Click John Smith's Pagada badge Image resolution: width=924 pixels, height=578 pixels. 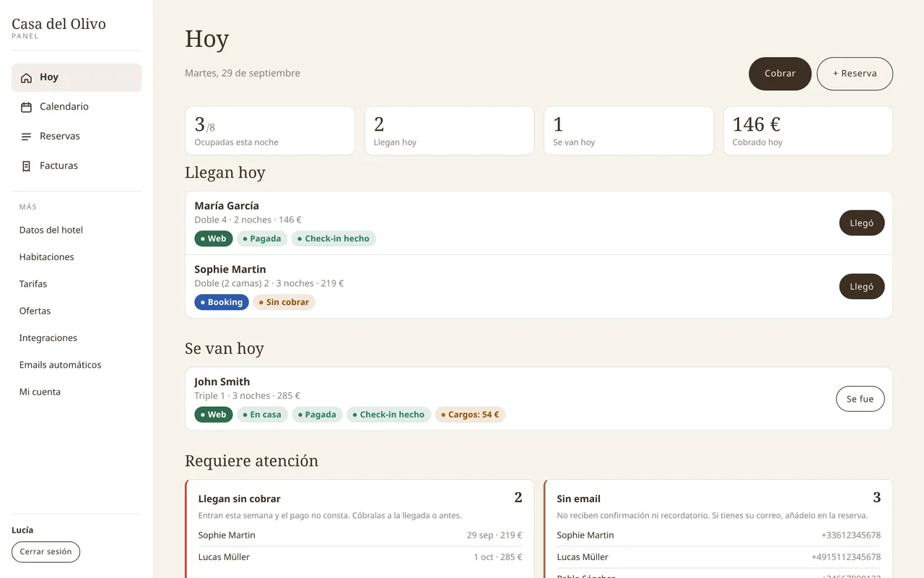(317, 415)
